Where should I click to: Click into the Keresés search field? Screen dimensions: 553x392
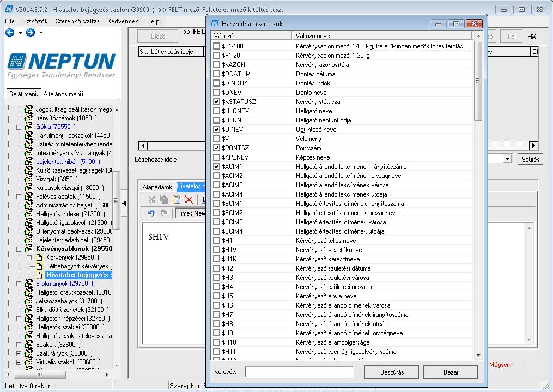[299, 372]
